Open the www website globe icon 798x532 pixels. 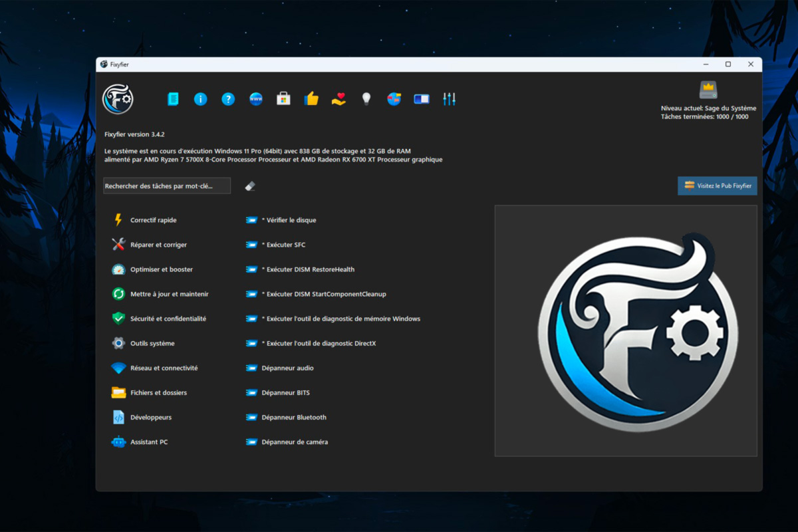[256, 99]
